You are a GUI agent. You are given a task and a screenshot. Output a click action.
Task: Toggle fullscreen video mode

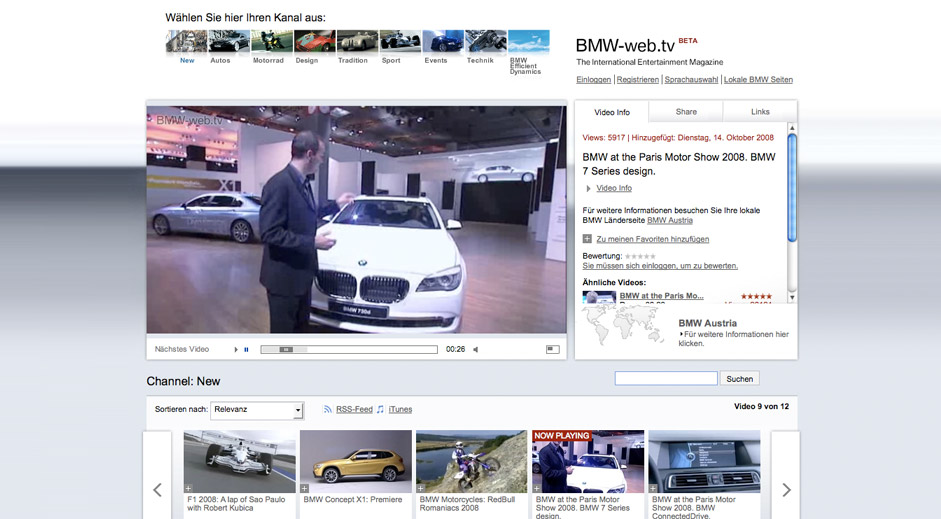[x=553, y=349]
